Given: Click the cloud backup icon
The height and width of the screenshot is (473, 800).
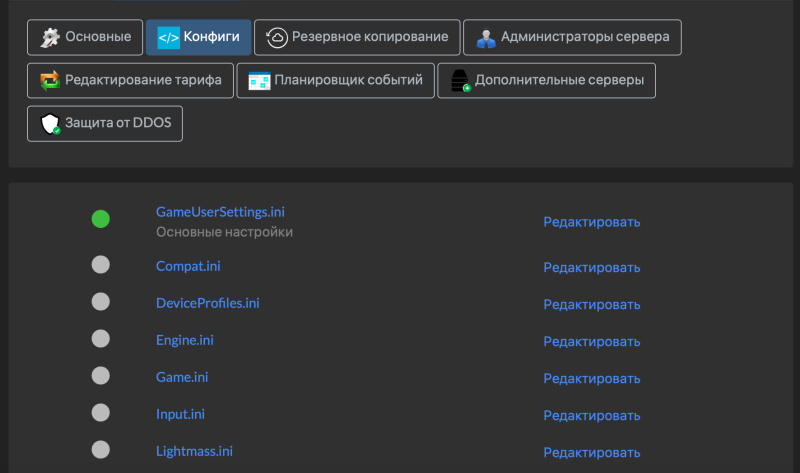Looking at the screenshot, I should pos(277,38).
